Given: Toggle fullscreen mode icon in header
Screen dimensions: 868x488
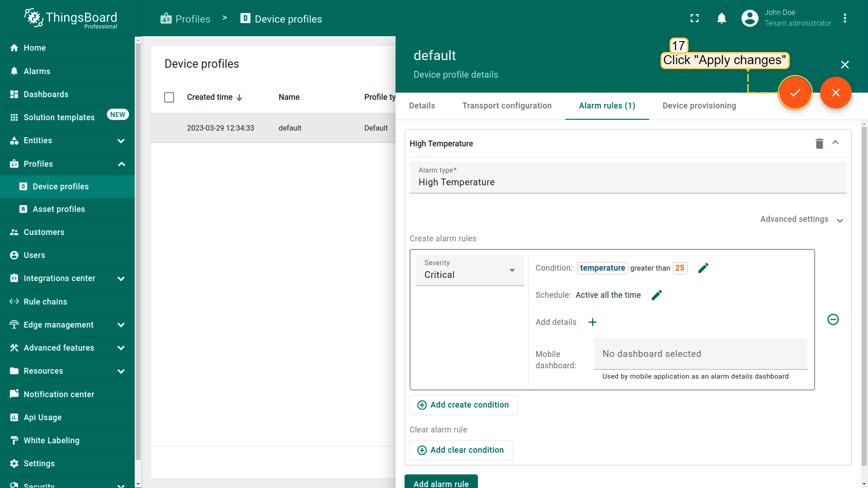Looking at the screenshot, I should tap(694, 19).
